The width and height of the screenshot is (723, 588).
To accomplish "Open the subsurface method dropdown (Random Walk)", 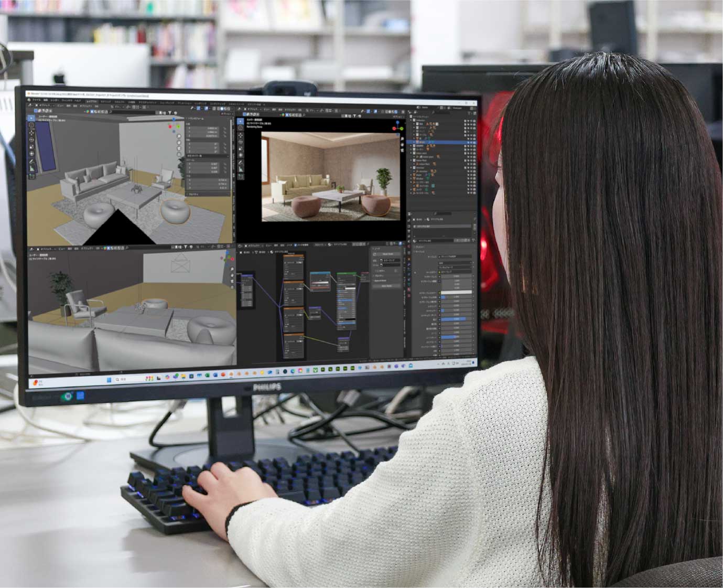I will [455, 268].
